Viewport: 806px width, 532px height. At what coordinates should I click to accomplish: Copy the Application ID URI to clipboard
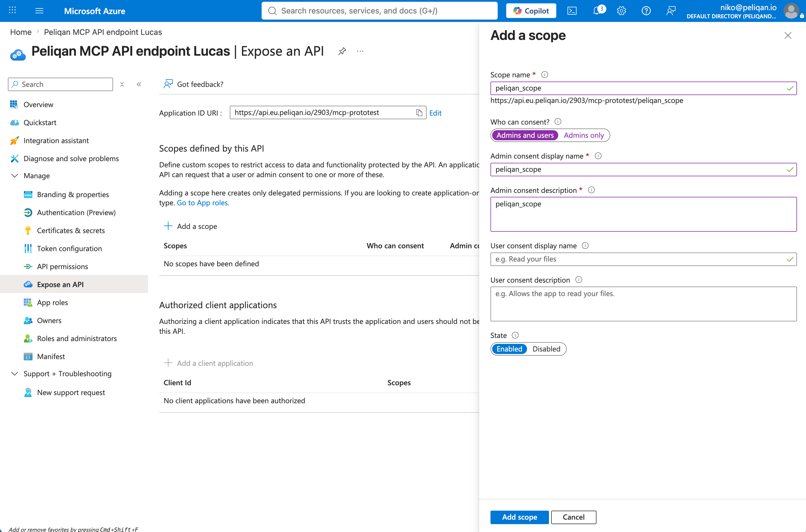click(x=419, y=113)
